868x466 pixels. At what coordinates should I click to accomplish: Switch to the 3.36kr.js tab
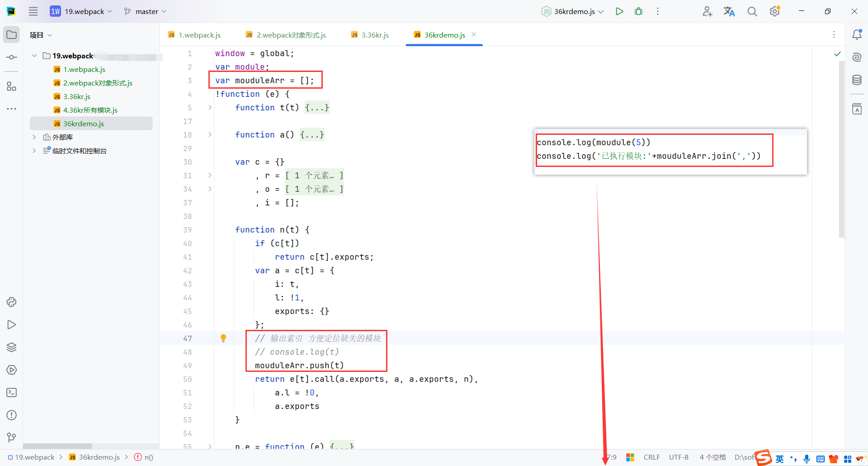(x=374, y=34)
